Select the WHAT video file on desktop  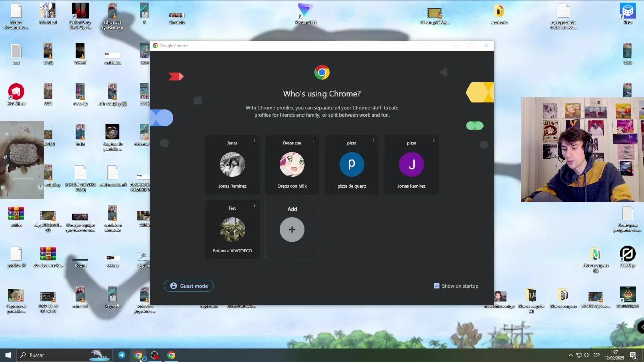pos(80,54)
